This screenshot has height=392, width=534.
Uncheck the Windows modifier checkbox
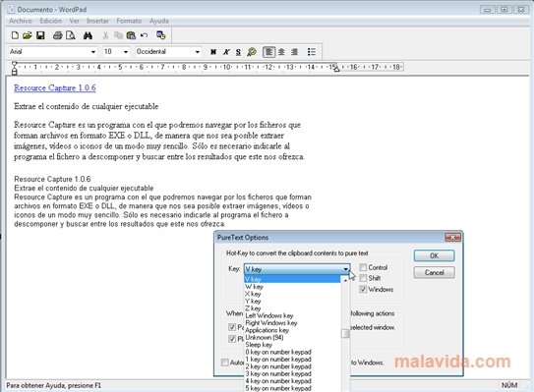pos(363,289)
